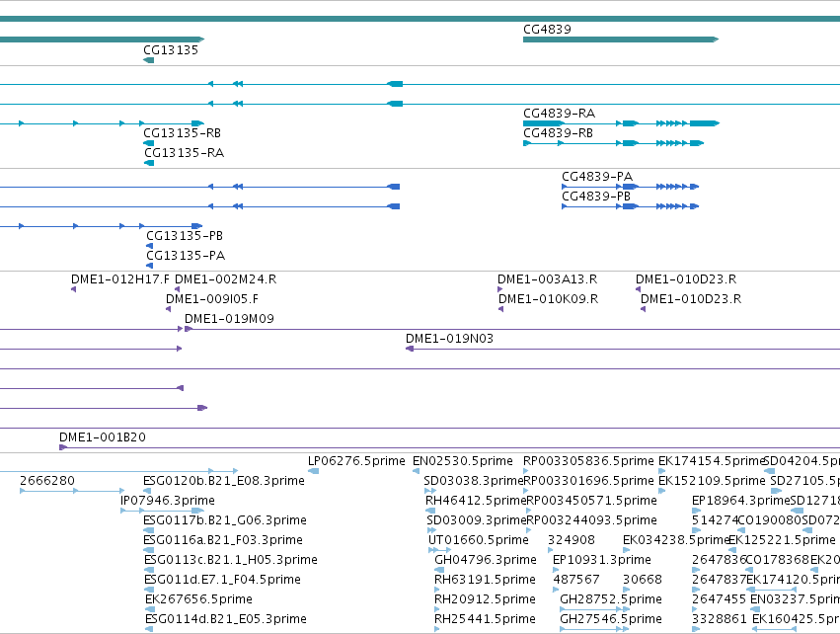
Task: Click the DME1-012H17.F clone label
Action: 120,279
